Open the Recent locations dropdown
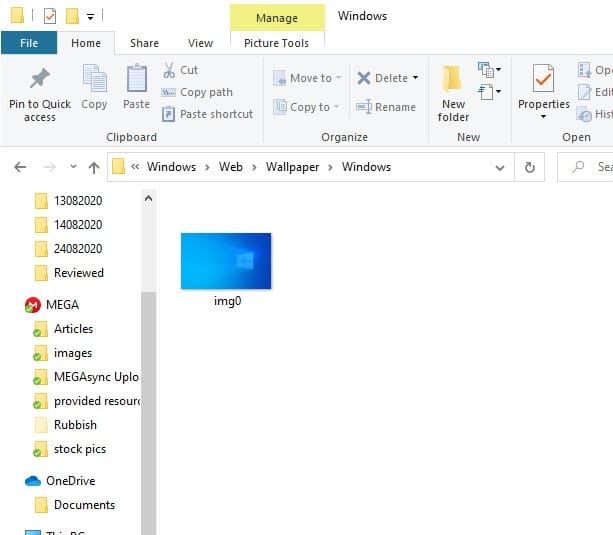Image resolution: width=613 pixels, height=535 pixels. click(x=73, y=167)
